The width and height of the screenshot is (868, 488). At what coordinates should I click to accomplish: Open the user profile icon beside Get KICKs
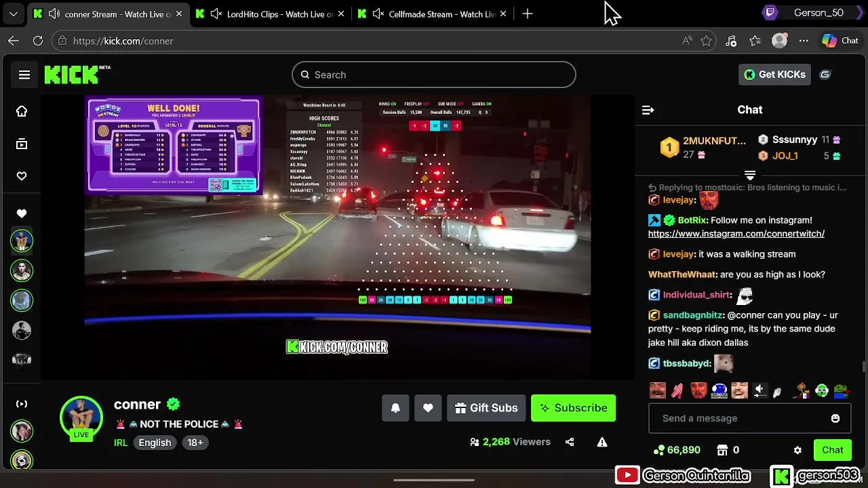(x=825, y=75)
